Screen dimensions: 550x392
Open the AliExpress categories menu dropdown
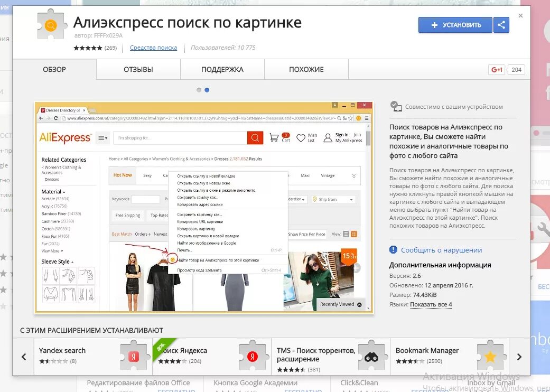[x=103, y=138]
